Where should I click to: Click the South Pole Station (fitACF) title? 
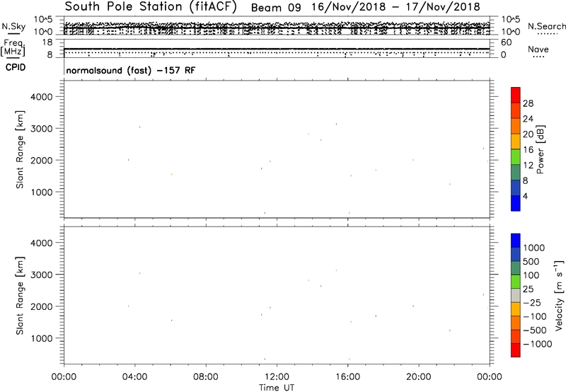tap(151, 7)
